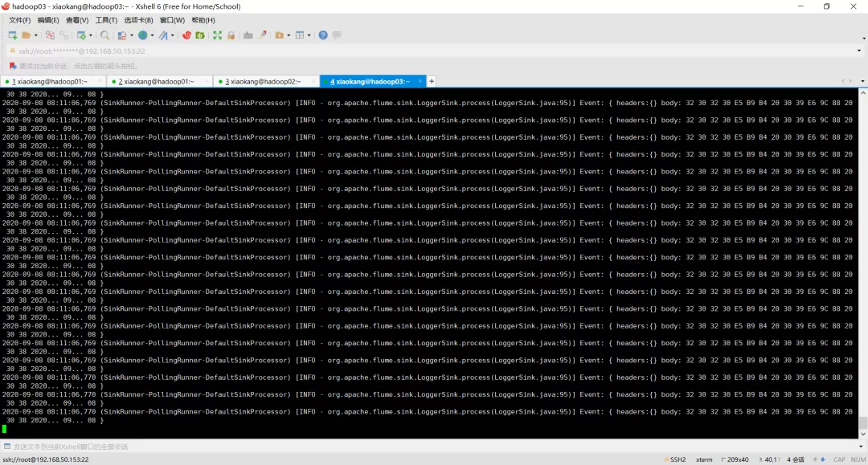Viewport: 868px width, 465px height.
Task: Open the font settings icon
Action: [163, 35]
